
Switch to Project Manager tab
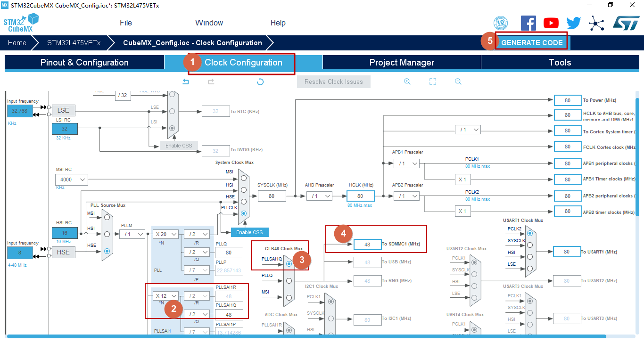point(402,63)
